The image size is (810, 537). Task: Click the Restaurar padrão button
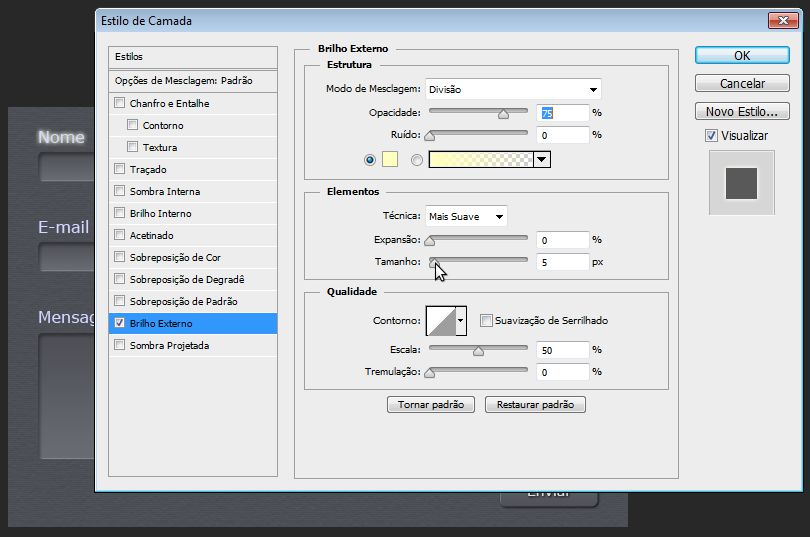pyautogui.click(x=535, y=404)
